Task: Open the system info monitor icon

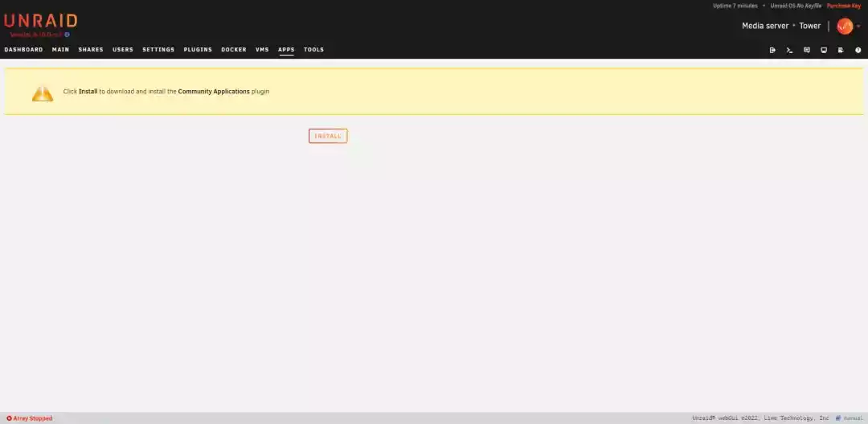Action: (824, 50)
